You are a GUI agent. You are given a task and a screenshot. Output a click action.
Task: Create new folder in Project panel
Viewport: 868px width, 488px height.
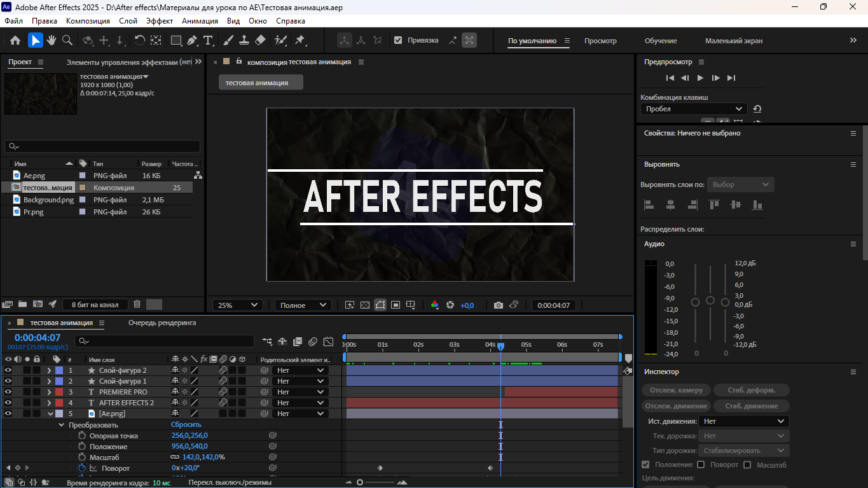(23, 304)
